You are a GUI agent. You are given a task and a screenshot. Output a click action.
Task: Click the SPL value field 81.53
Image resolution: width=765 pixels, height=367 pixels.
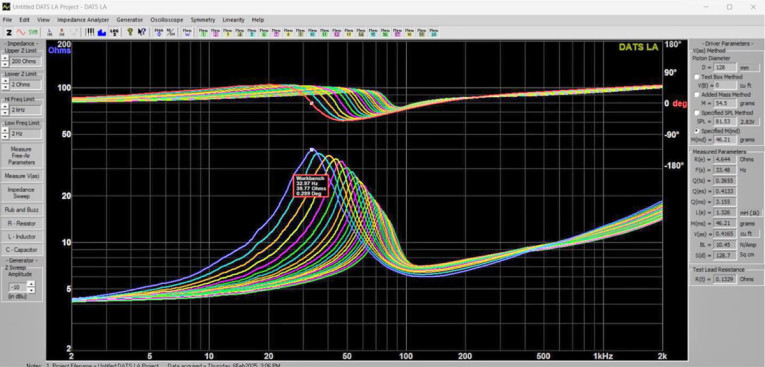click(x=724, y=122)
